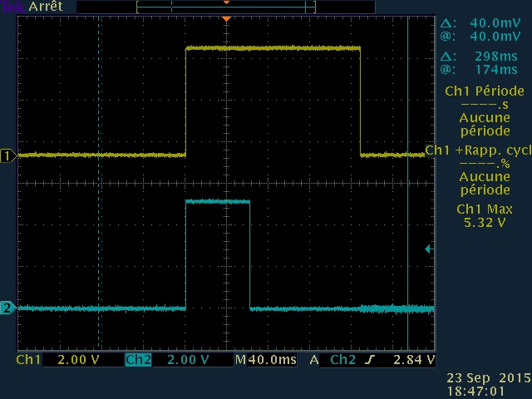Click the Arrêt acquisition status
This screenshot has width=532, height=399.
click(46, 7)
